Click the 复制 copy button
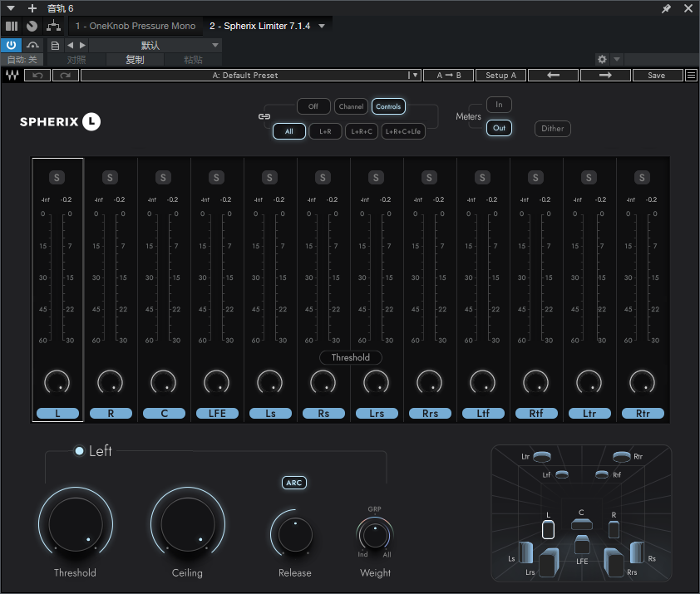Viewport: 700px width, 594px height. (135, 59)
